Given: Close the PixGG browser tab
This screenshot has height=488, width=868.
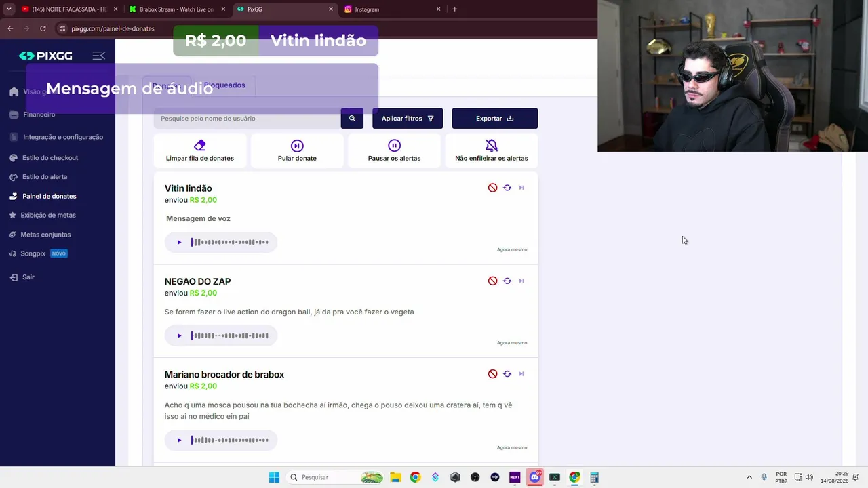Looking at the screenshot, I should coord(331,9).
